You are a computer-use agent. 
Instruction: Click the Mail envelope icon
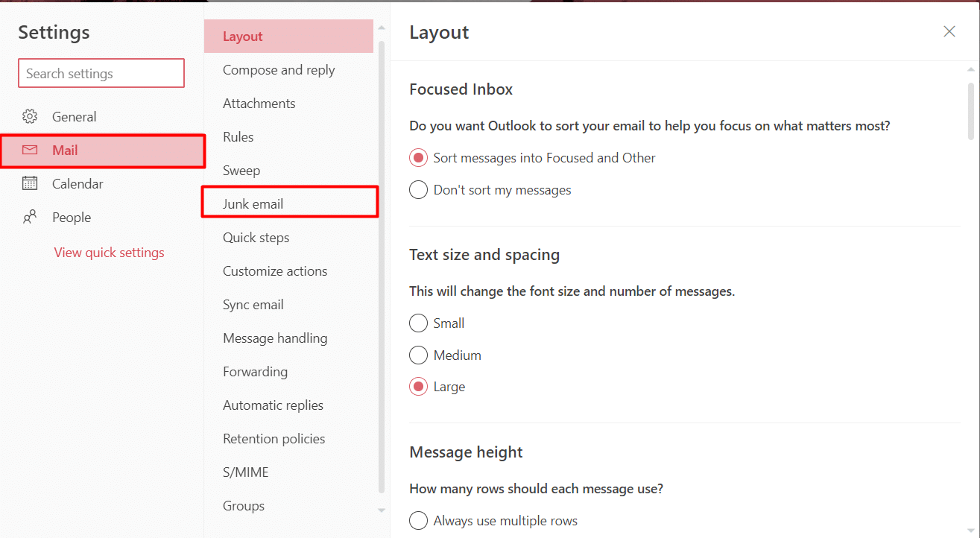[30, 151]
